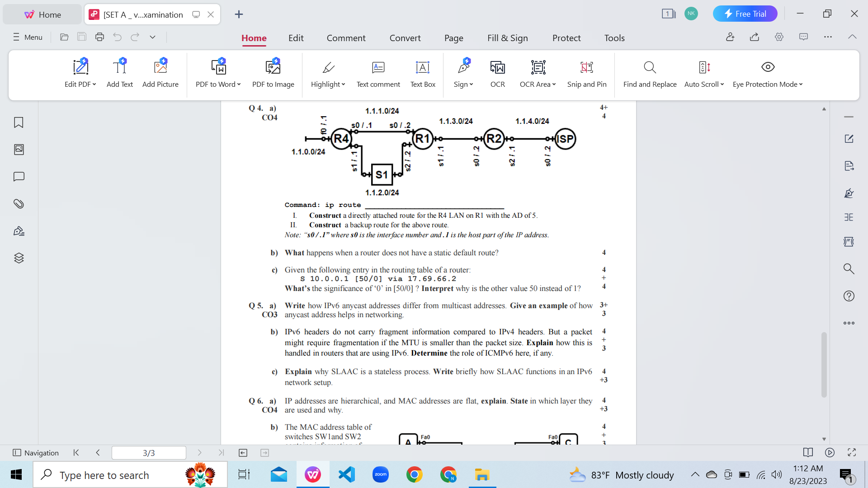Activate the Text Box tool

pos(423,73)
